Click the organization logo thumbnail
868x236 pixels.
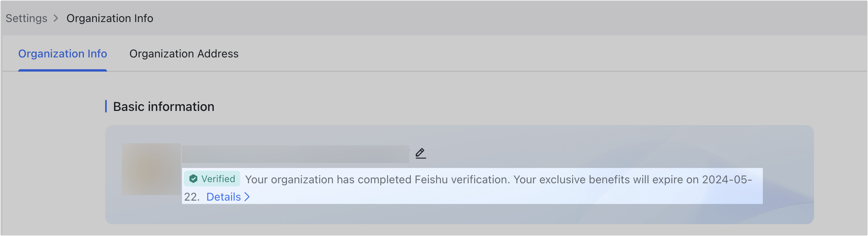coord(151,169)
